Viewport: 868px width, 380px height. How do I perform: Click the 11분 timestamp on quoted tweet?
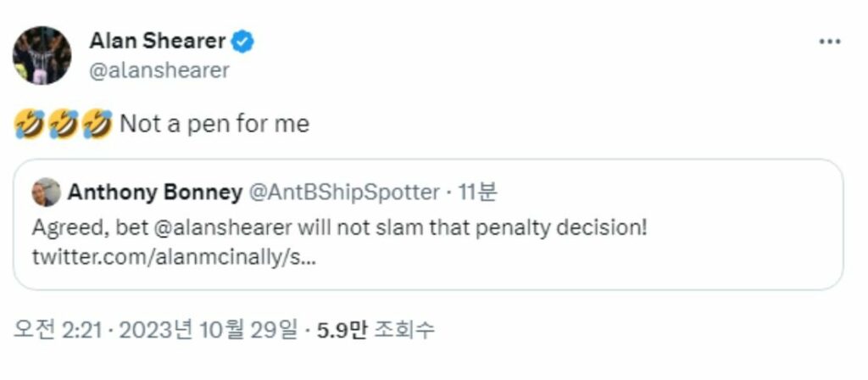coord(476,193)
